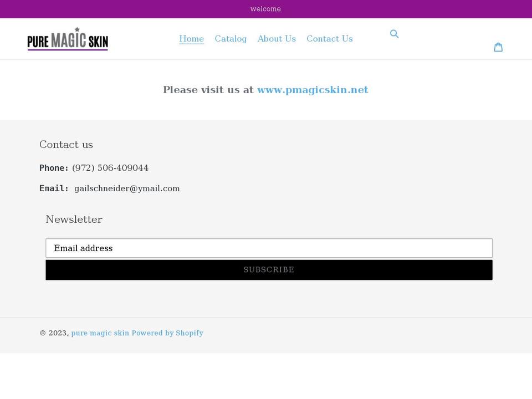Follow the www.pmagicskin.net link

[313, 90]
